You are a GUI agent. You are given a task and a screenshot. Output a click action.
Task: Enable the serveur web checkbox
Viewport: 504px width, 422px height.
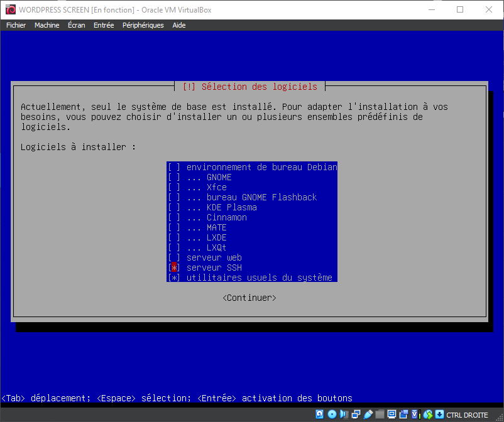tap(174, 257)
